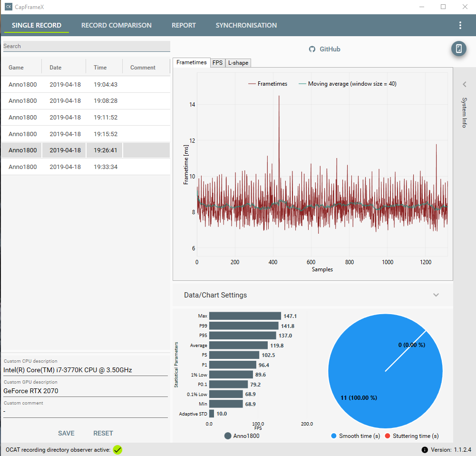This screenshot has height=456, width=476.
Task: Switch to the Single Record tab
Action: tap(37, 25)
